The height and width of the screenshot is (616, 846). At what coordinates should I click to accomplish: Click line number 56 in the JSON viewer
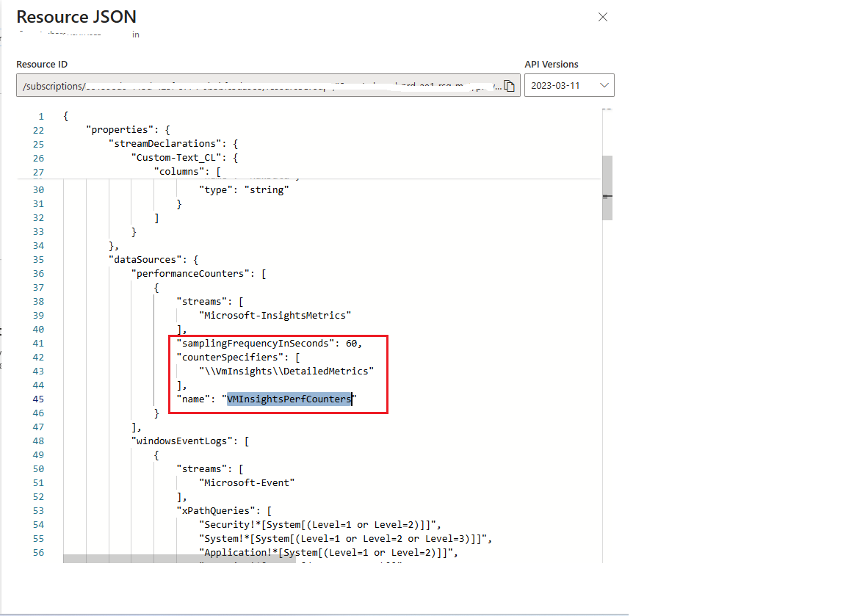click(38, 552)
